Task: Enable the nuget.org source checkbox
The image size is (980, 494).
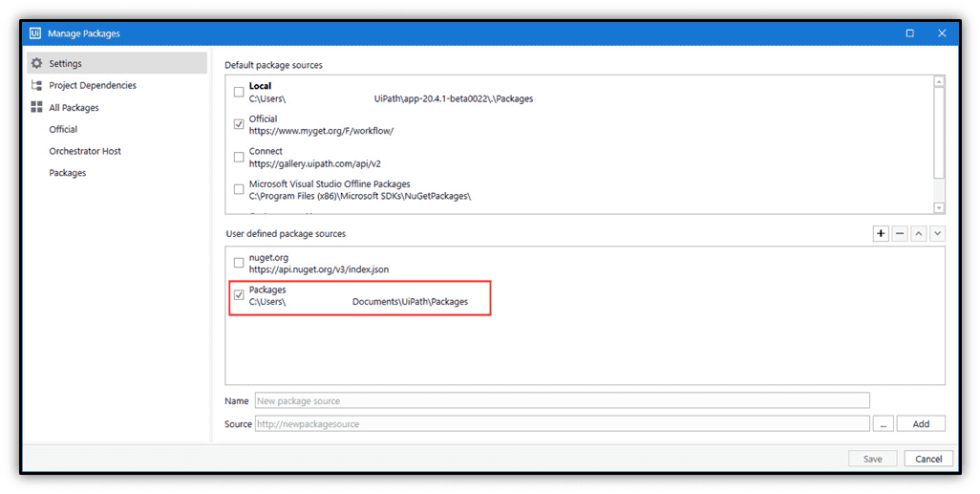Action: [x=239, y=263]
